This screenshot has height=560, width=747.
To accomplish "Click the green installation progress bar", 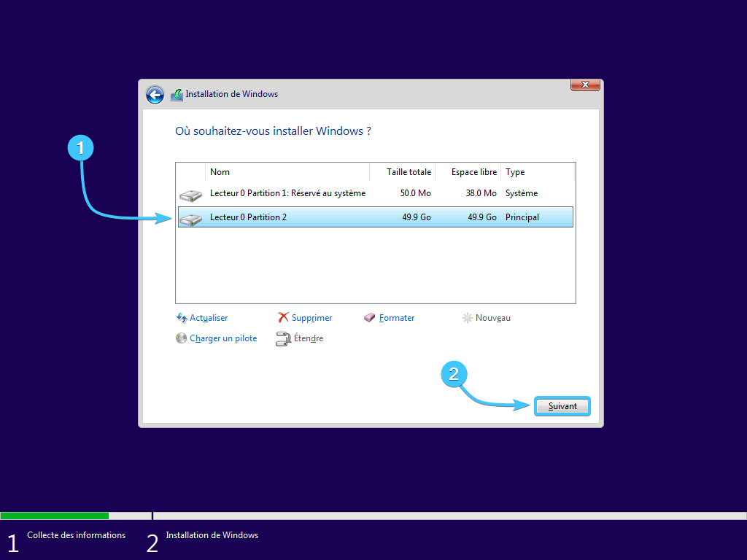I will [54, 516].
